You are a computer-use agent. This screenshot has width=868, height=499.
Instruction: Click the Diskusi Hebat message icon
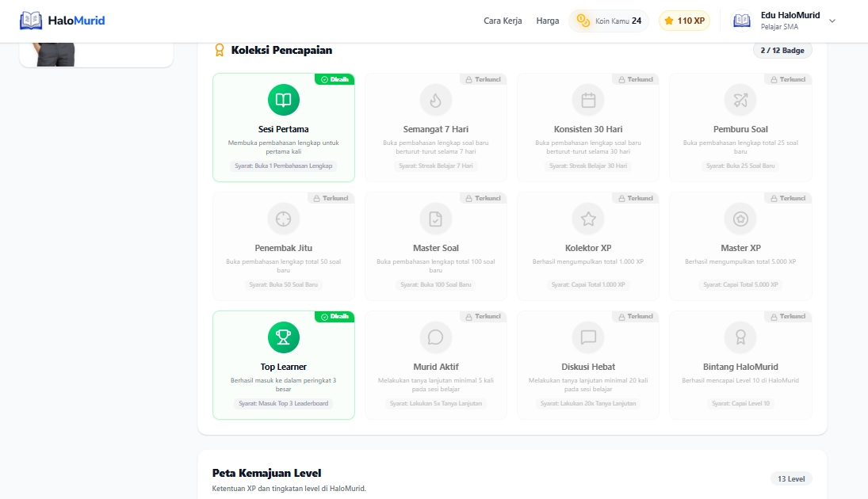pyautogui.click(x=588, y=337)
